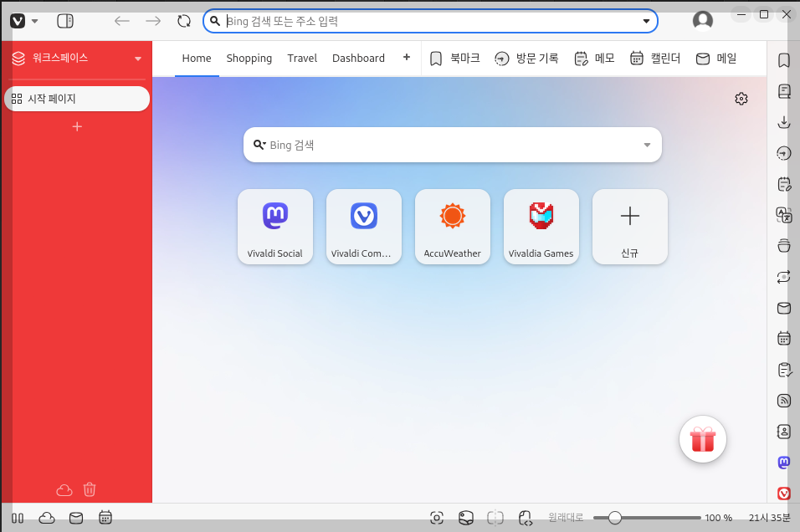800x532 pixels.
Task: Open the Downloads panel
Action: coord(783,122)
